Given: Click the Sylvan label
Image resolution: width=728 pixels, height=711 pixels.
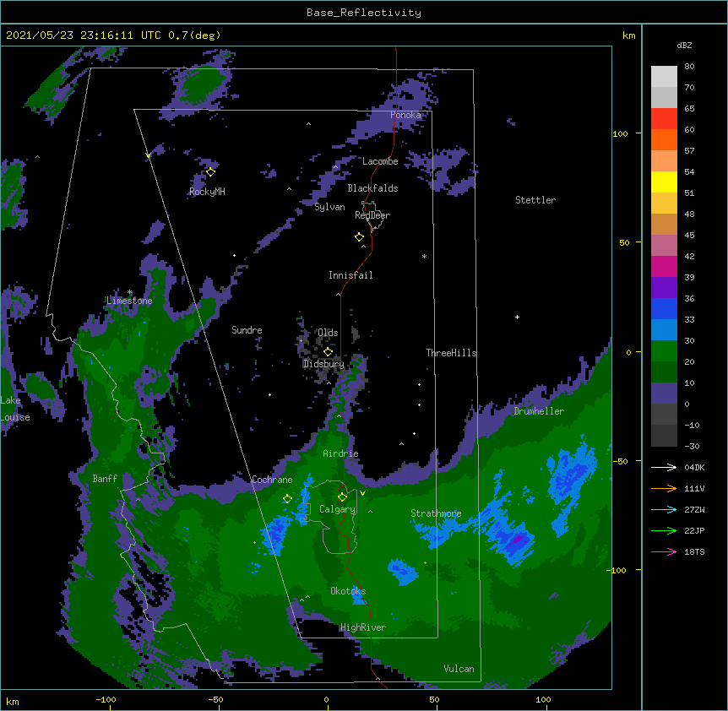Looking at the screenshot, I should pos(329,207).
